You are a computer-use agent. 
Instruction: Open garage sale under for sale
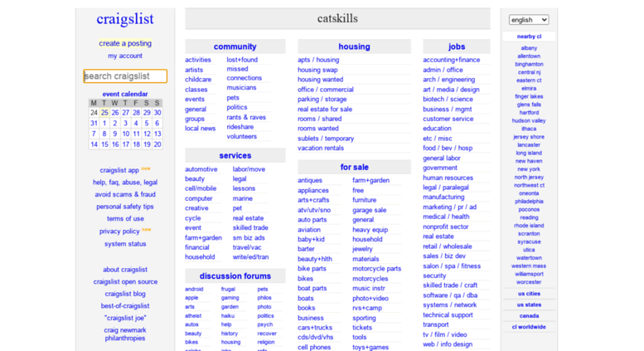click(369, 210)
